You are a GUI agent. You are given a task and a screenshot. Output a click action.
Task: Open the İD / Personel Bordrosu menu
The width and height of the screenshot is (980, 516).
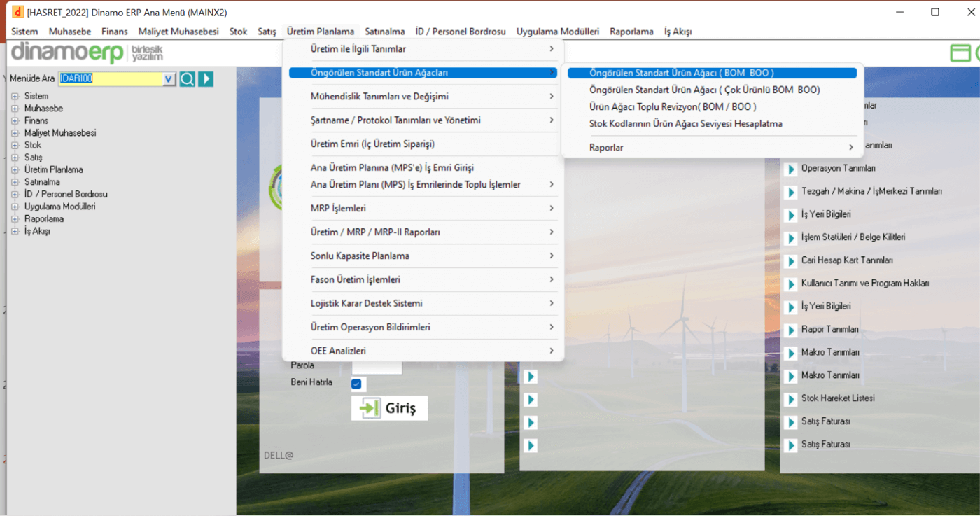tap(461, 32)
